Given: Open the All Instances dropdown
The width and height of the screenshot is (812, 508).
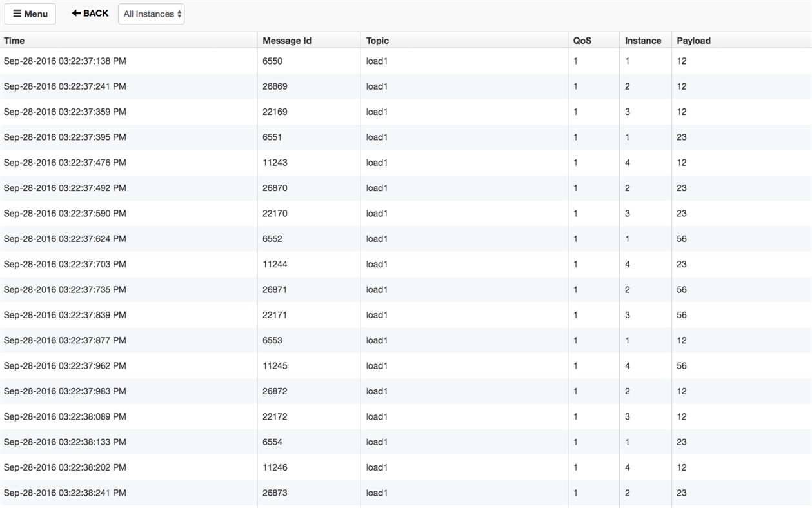Looking at the screenshot, I should click(152, 14).
